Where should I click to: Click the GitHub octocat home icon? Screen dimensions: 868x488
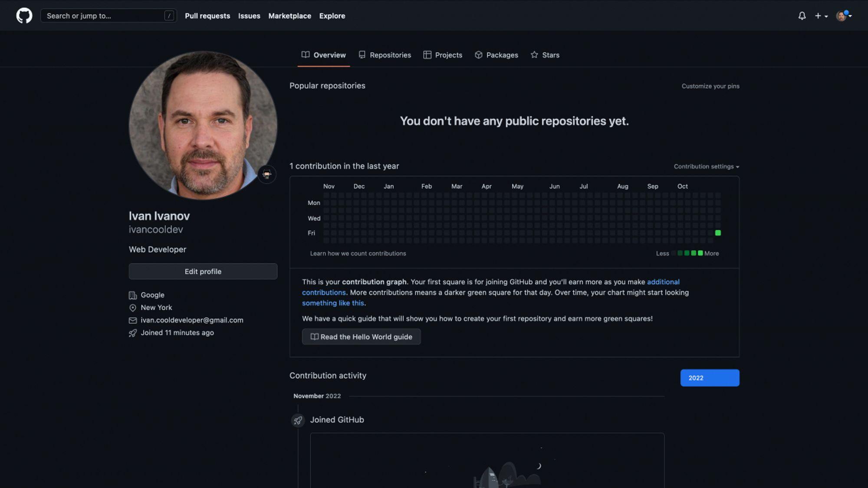click(x=24, y=15)
